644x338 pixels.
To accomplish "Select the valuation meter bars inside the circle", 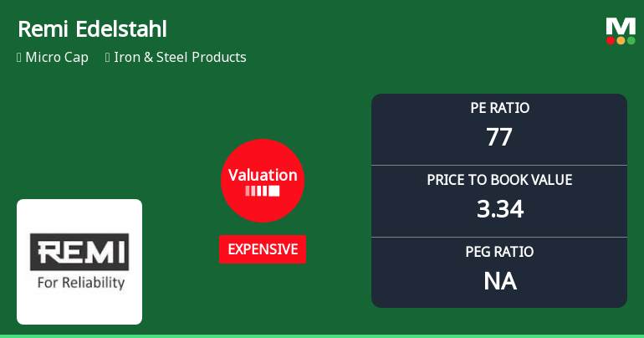I will pos(263,192).
